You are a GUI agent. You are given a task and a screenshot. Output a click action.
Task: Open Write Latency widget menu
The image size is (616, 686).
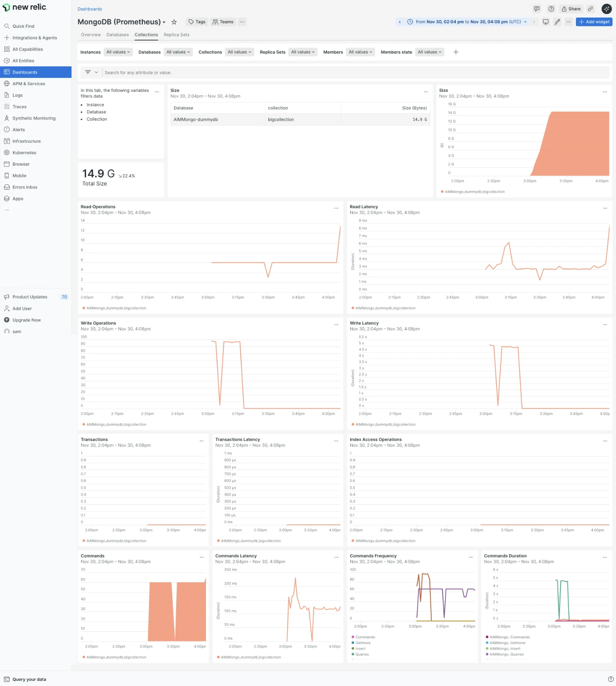(605, 324)
